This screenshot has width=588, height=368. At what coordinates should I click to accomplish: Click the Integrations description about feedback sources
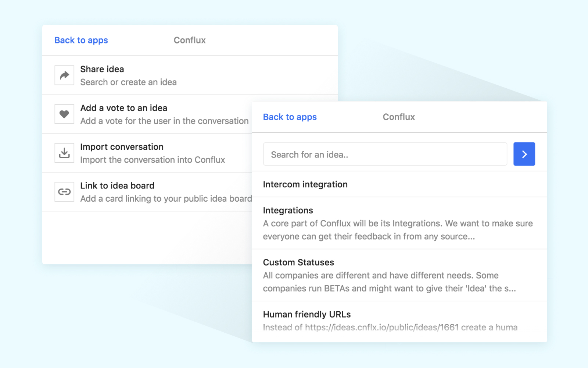[398, 230]
